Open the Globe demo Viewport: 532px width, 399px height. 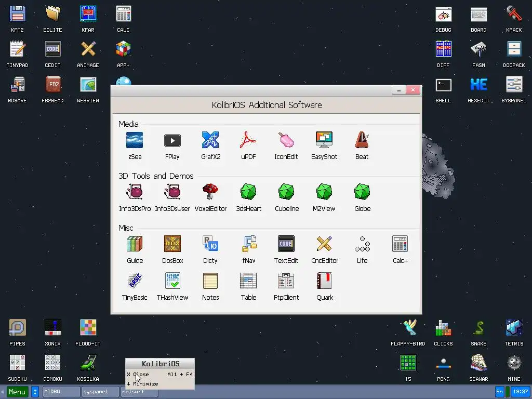point(362,192)
